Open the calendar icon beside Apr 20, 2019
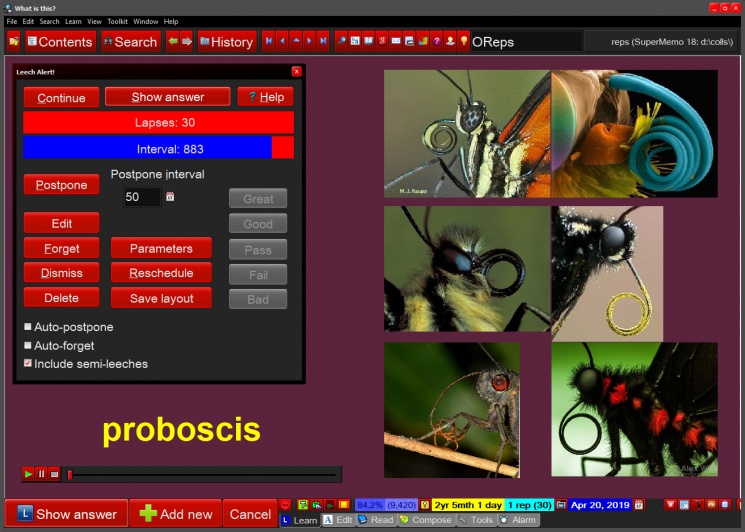Screen dimensions: 745x532 click(639, 505)
